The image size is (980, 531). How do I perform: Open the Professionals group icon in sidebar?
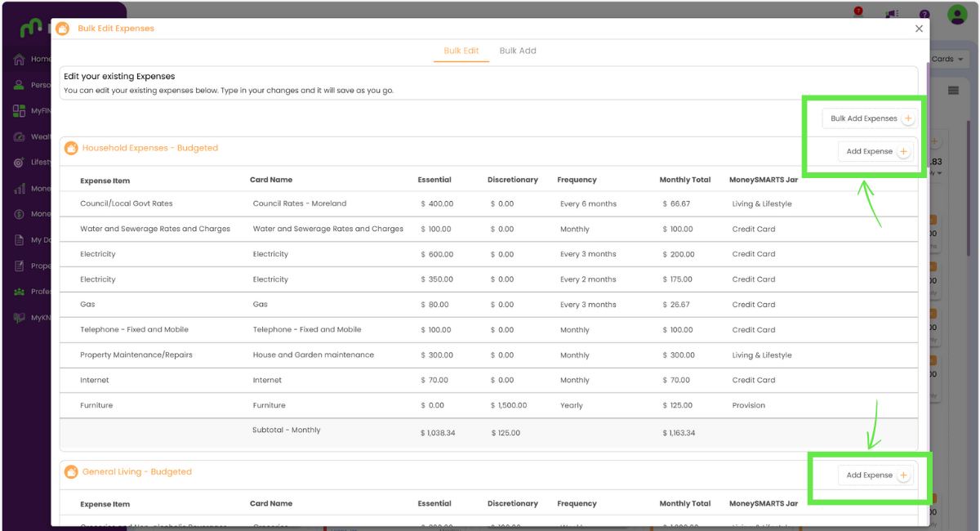click(x=20, y=292)
